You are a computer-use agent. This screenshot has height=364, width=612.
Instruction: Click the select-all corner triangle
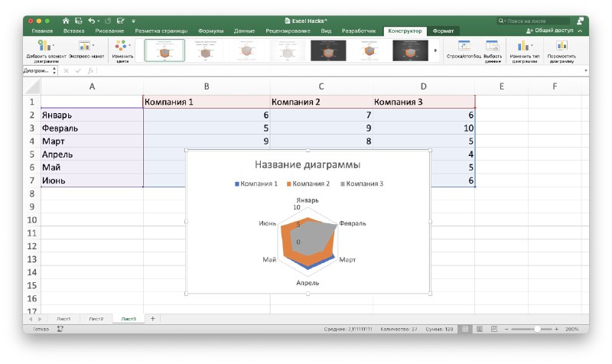point(32,86)
